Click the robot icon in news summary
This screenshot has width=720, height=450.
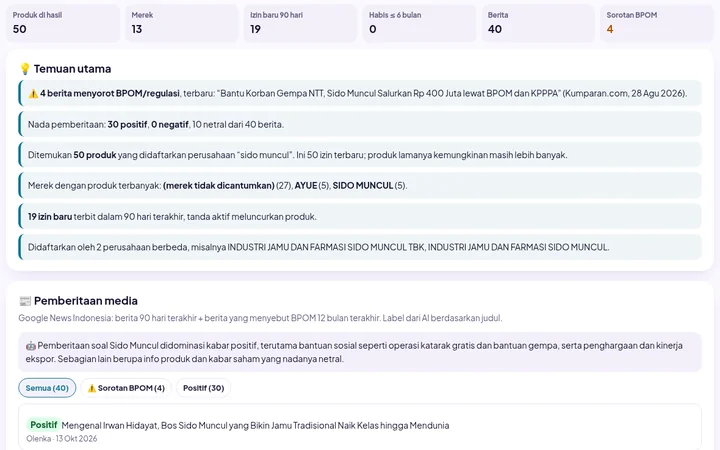pos(30,346)
